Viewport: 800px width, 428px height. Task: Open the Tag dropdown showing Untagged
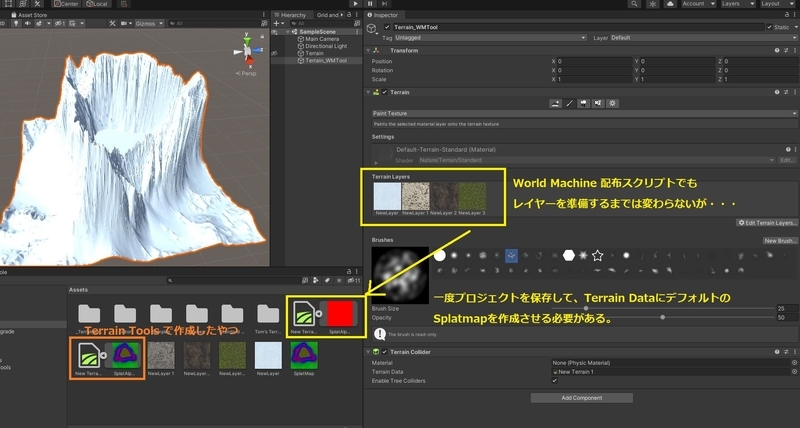[490, 38]
